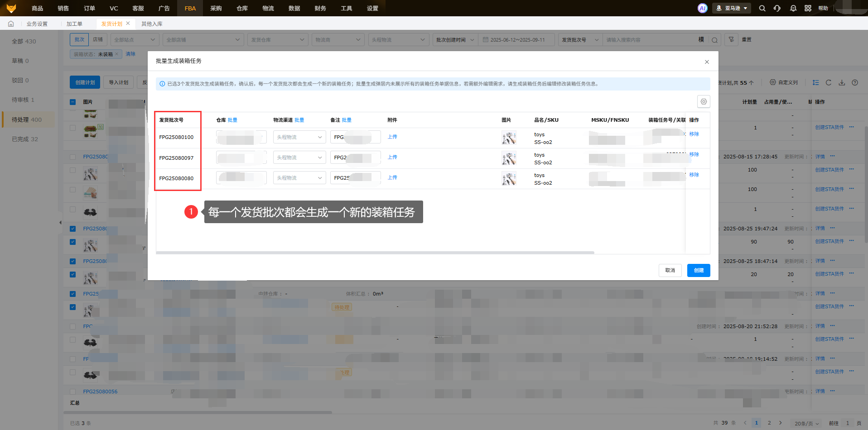
Task: Expand logistics channel dropdown for FPG25080100
Action: coord(299,137)
